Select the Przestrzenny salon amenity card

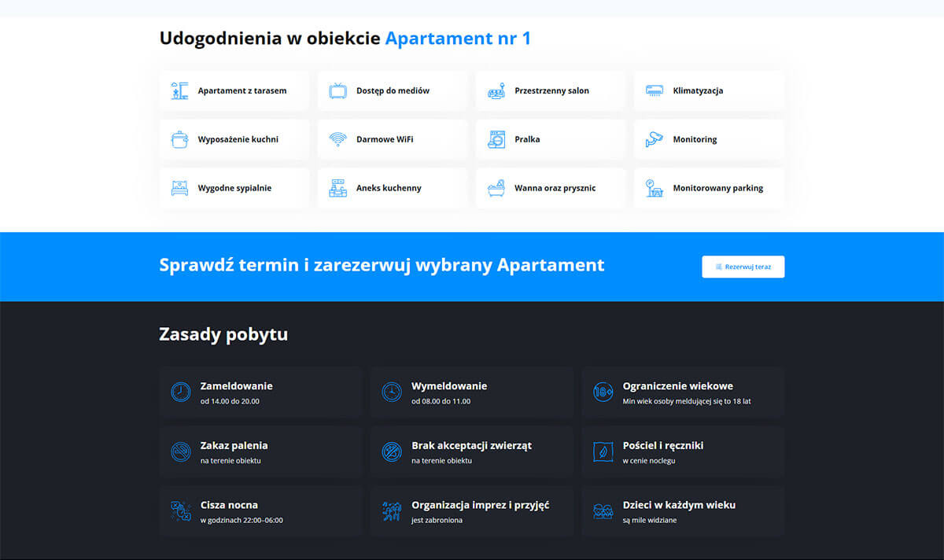(551, 90)
